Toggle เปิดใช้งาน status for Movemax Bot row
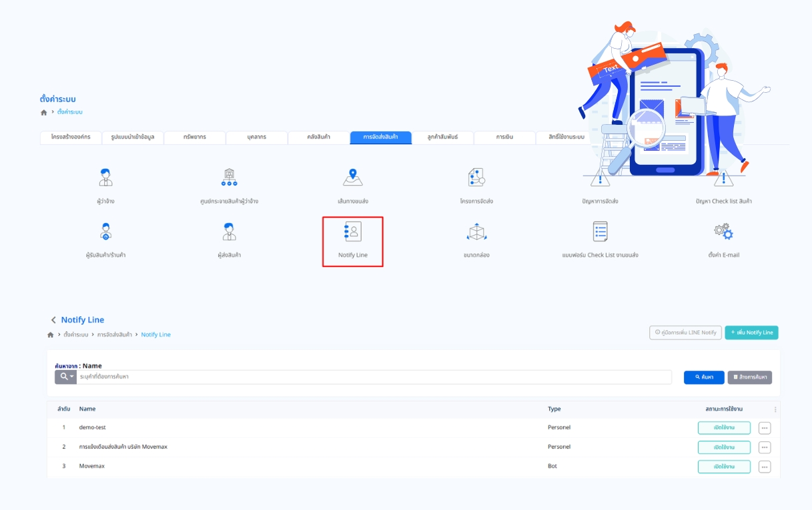Screen dimensions: 812x510 coord(723,467)
